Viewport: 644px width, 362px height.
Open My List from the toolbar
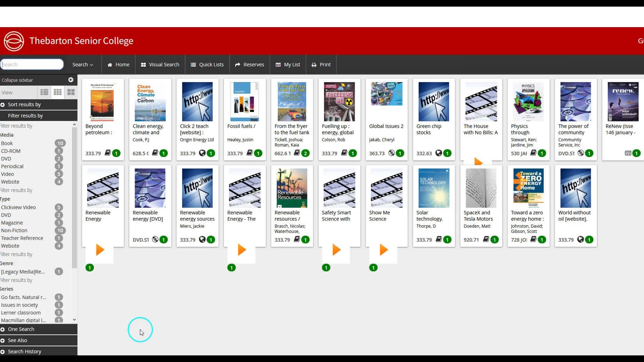click(x=288, y=64)
